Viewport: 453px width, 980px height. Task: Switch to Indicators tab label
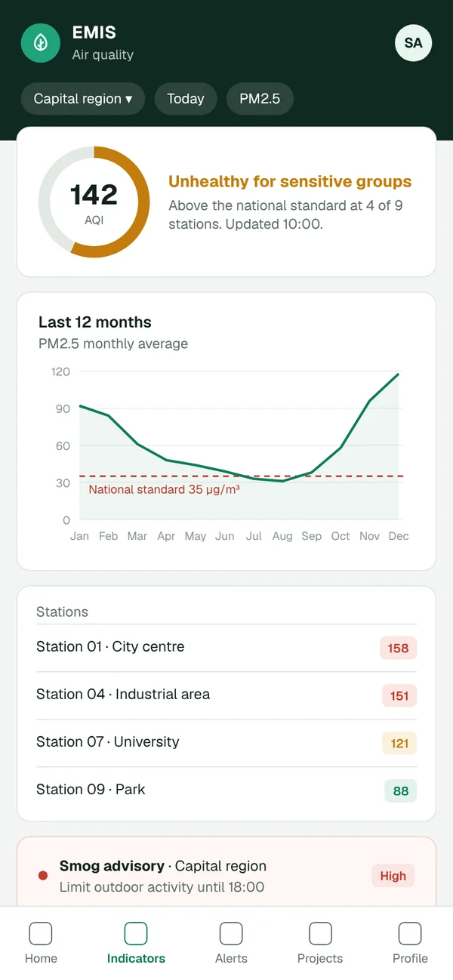coord(136,959)
